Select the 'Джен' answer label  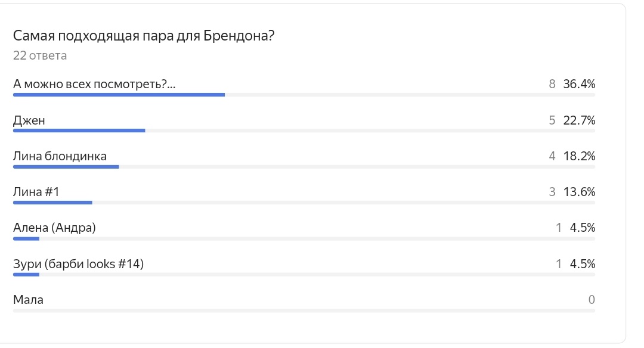(29, 120)
